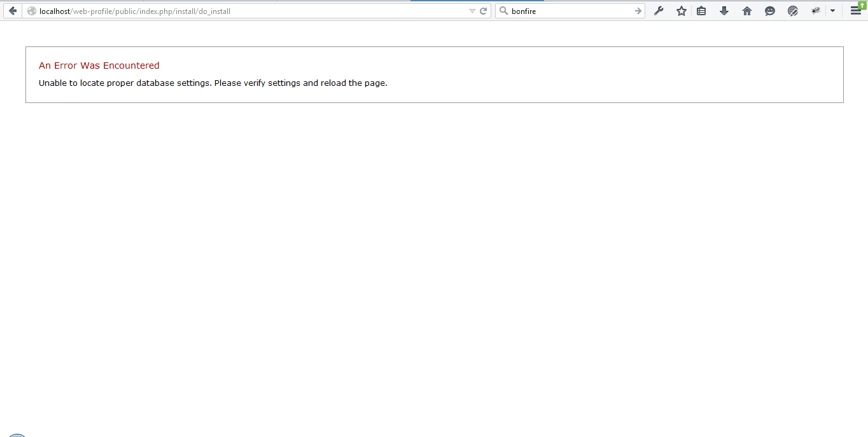Image resolution: width=868 pixels, height=437 pixels.
Task: Click the site identity globe icon
Action: point(31,11)
